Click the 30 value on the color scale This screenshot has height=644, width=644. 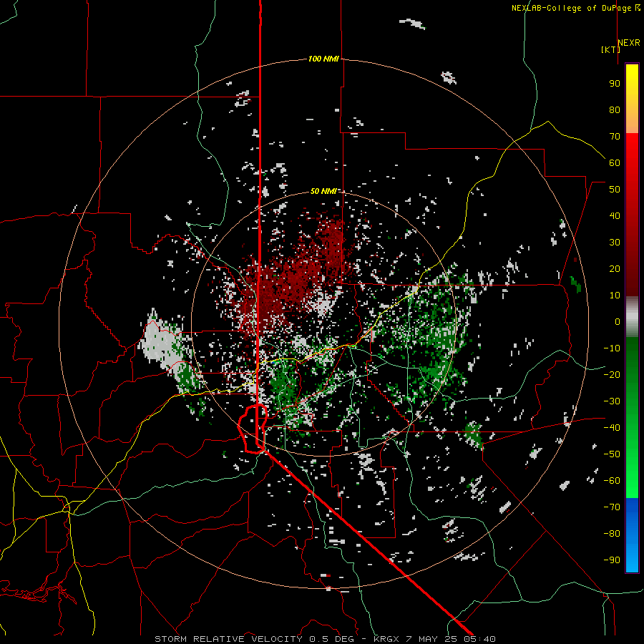(x=615, y=243)
